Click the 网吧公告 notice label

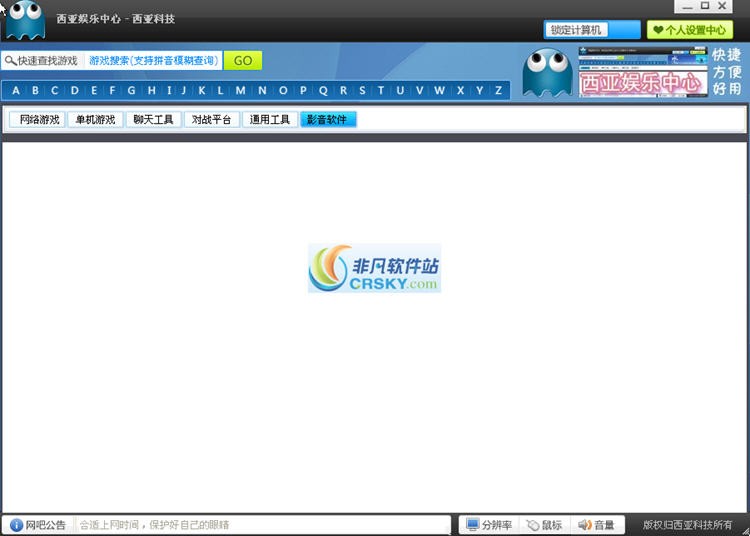click(45, 525)
